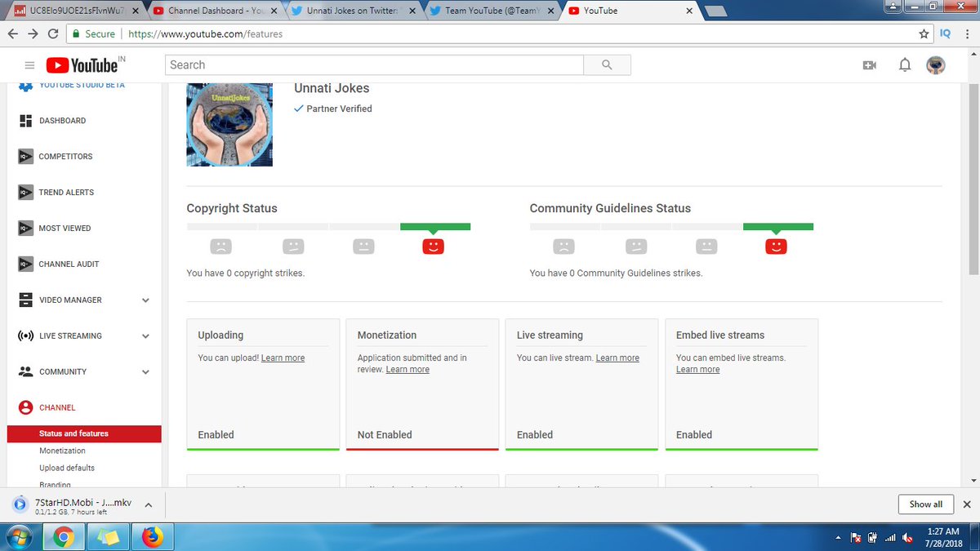The height and width of the screenshot is (551, 980).
Task: Open Sticky Notes from the taskbar
Action: (x=109, y=537)
